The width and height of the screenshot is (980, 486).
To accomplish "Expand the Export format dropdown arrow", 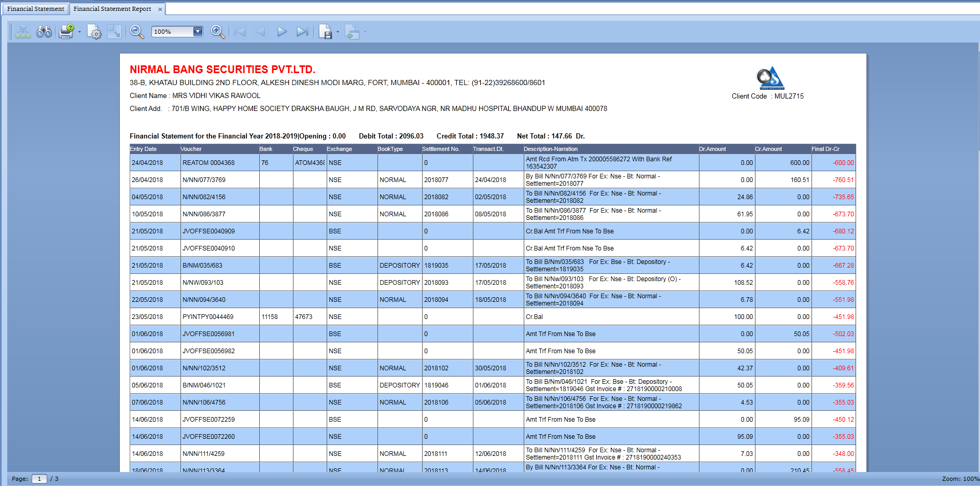I will pos(338,32).
